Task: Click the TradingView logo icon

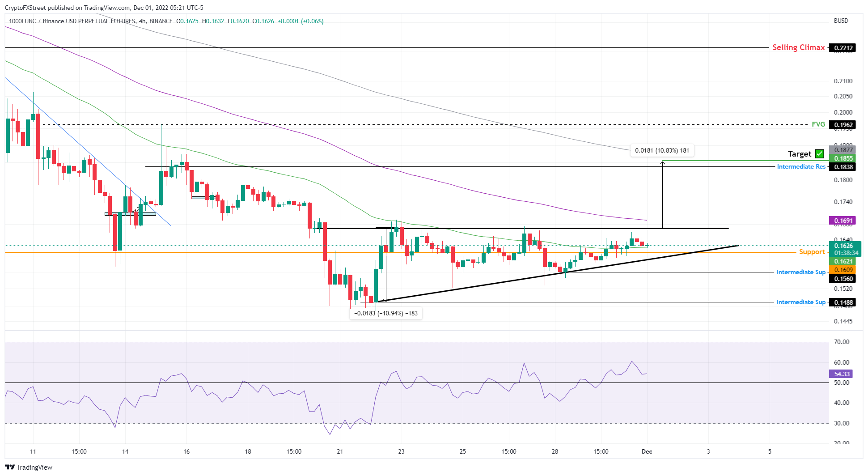Action: pos(10,467)
